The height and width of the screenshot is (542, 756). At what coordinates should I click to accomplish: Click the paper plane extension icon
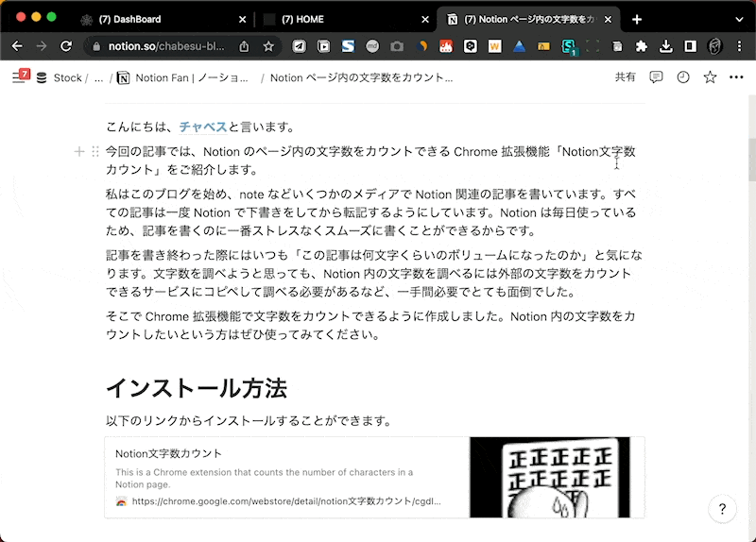(x=299, y=46)
